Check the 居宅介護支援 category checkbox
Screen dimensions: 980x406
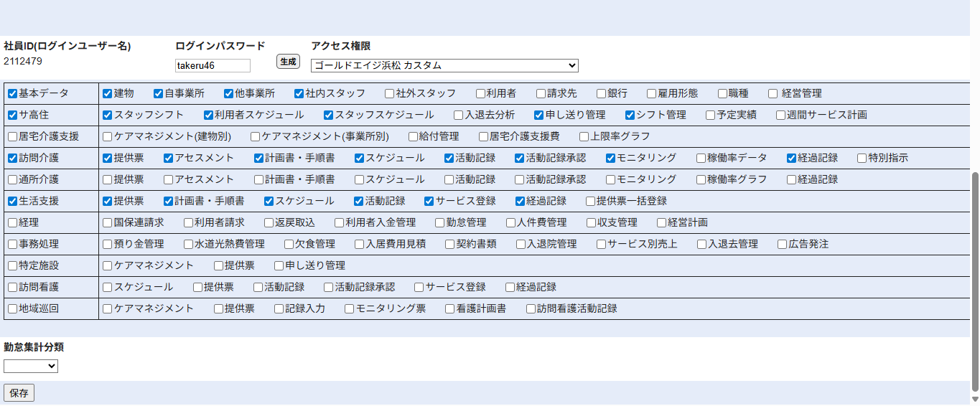click(x=12, y=136)
